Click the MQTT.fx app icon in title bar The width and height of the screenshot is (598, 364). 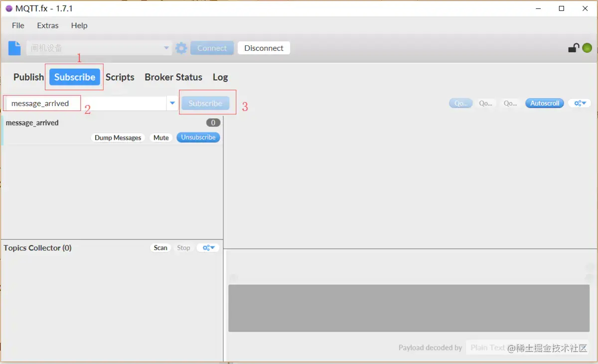[8, 8]
